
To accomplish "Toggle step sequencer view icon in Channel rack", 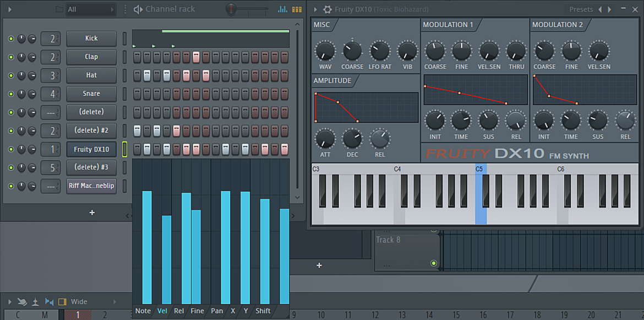I will 297,9.
